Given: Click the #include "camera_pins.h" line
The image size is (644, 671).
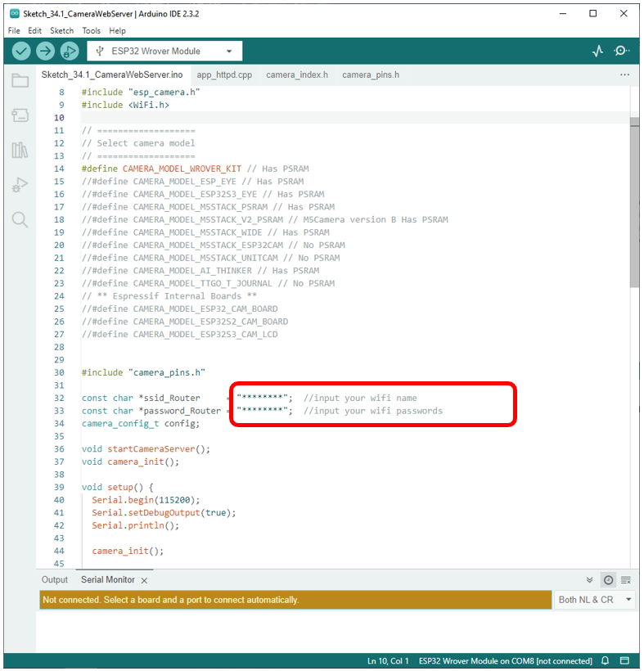Looking at the screenshot, I should click(x=143, y=372).
